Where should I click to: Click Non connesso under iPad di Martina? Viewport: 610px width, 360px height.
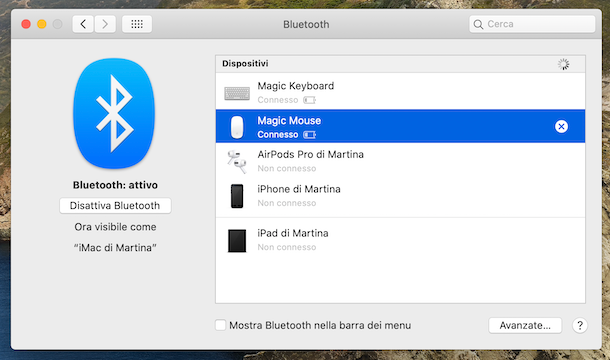click(x=287, y=247)
